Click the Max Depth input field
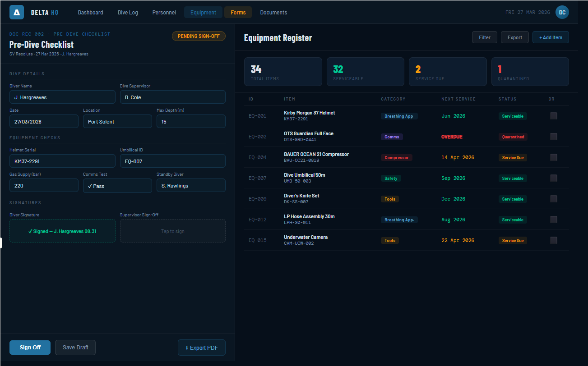This screenshot has width=588, height=366. tap(191, 122)
